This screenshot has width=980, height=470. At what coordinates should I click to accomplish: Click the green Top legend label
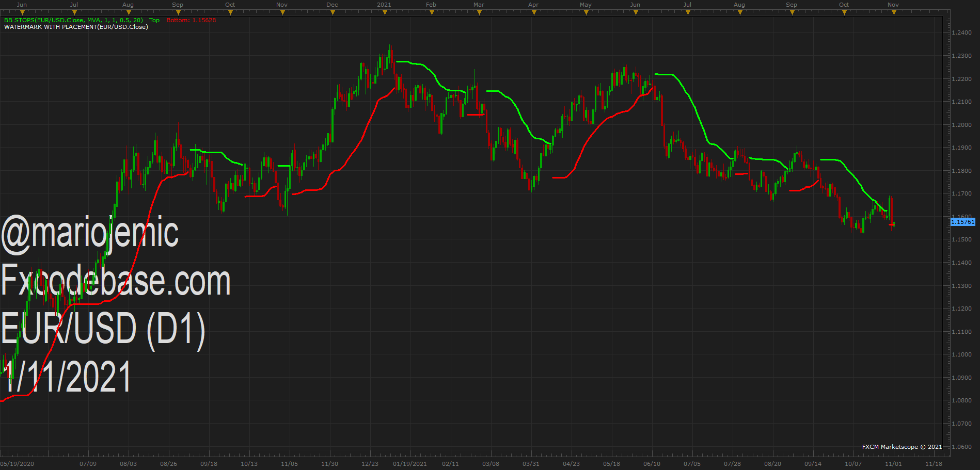pyautogui.click(x=154, y=20)
